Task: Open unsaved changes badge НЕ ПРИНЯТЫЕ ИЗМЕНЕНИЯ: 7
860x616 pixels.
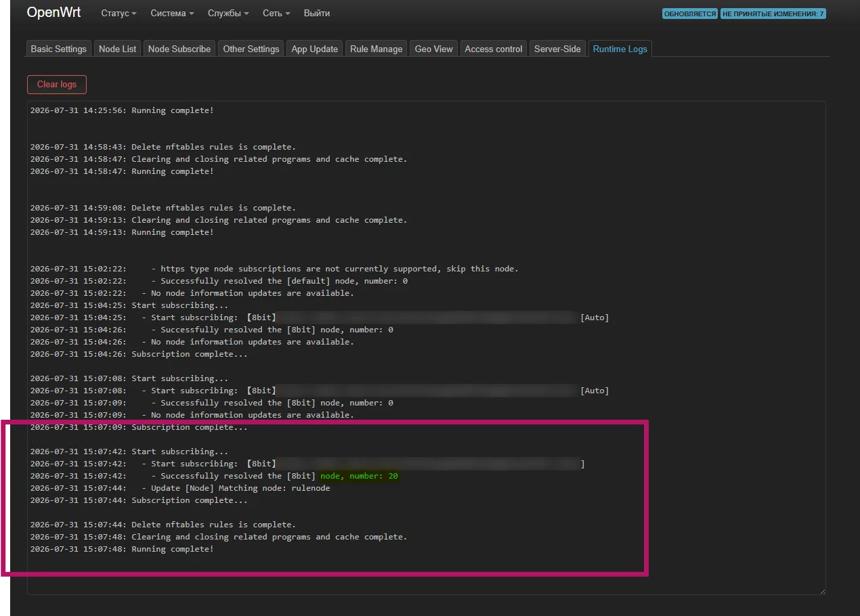Action: click(x=773, y=14)
